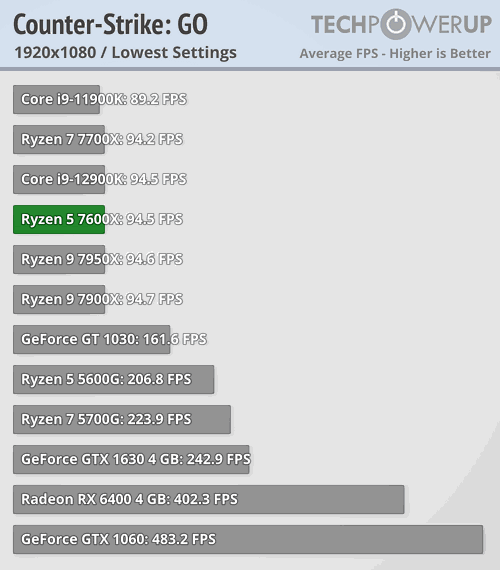Select the Ryzen 5 5600G: 206.8 FPS bar
This screenshot has width=500, height=570.
113,379
